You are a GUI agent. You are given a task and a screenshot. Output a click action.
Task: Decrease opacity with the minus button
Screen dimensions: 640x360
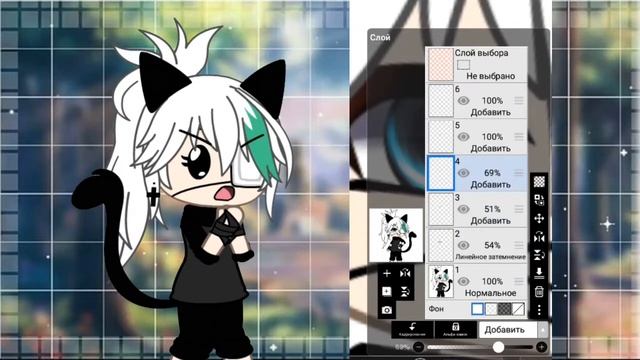pyautogui.click(x=418, y=347)
